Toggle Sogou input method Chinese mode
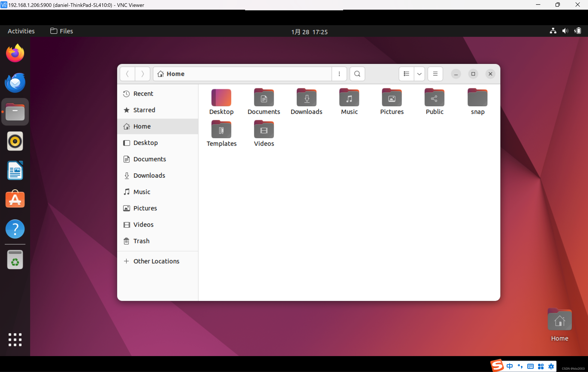Screen dimensions: 588x372 click(x=509, y=366)
